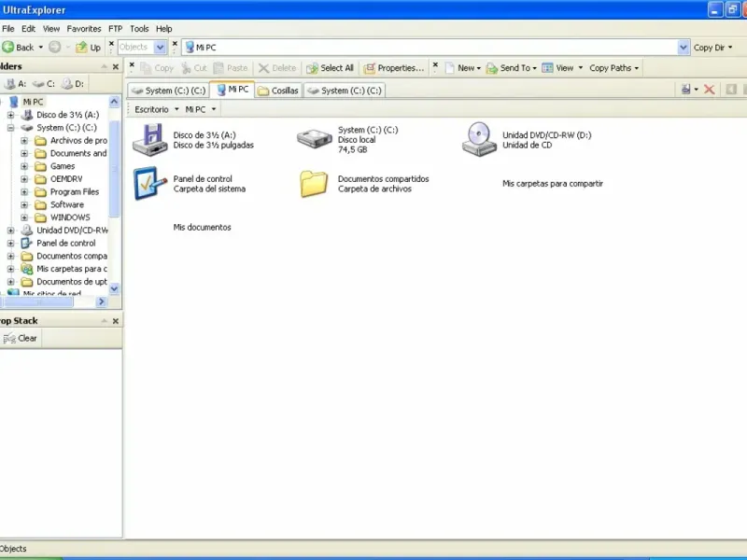Screen dimensions: 747x560
Task: Open the Edit menu
Action: tap(28, 29)
